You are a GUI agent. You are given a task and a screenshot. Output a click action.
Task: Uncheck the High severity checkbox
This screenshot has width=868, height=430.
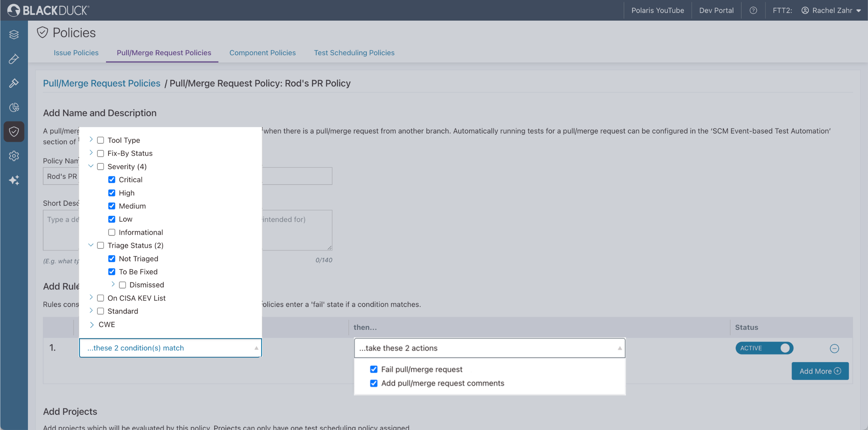[112, 193]
